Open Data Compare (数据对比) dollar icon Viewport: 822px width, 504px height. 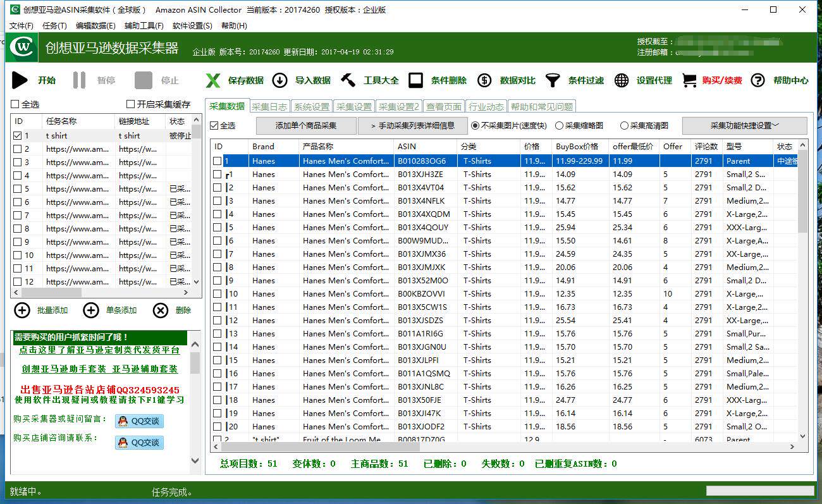[x=484, y=80]
